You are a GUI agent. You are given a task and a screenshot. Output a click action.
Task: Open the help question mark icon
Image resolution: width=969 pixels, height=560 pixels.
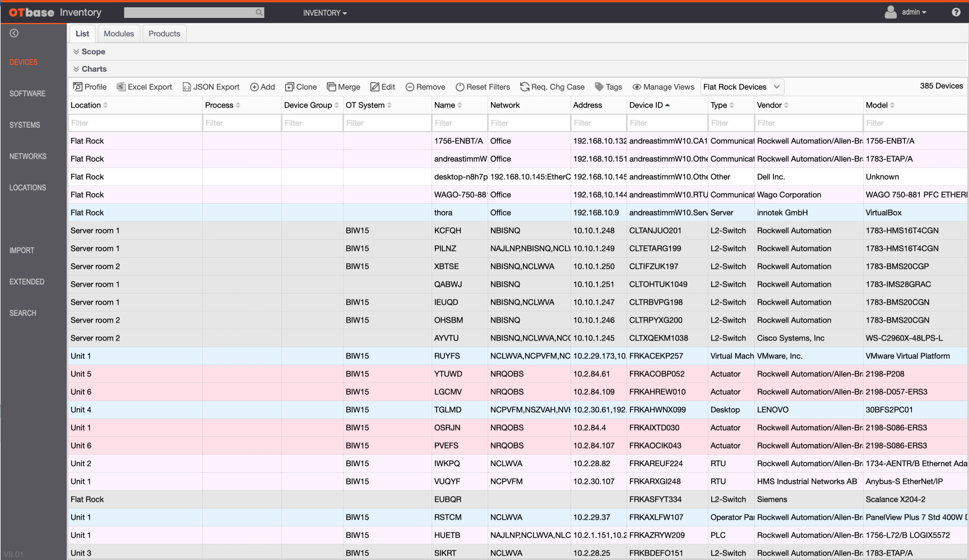point(956,12)
